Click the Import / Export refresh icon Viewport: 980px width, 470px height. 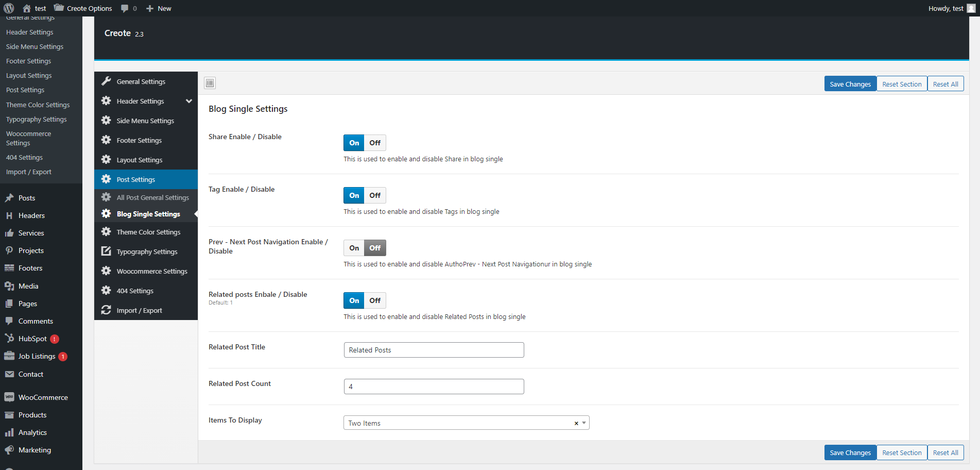pyautogui.click(x=106, y=310)
